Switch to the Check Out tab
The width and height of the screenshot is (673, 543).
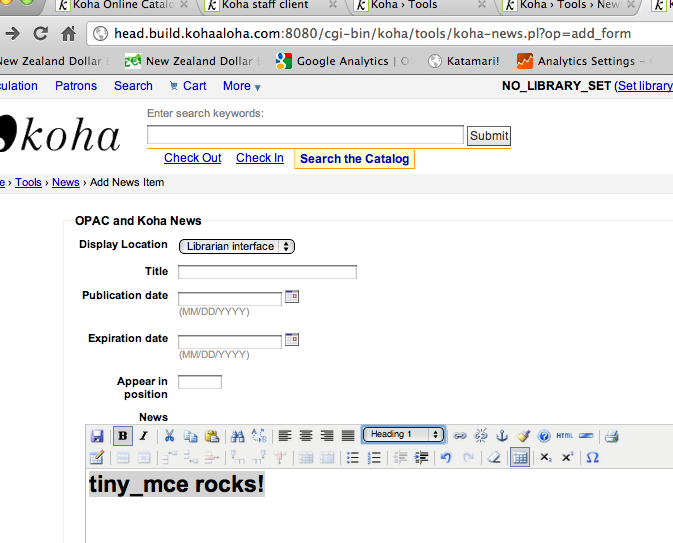(x=192, y=158)
